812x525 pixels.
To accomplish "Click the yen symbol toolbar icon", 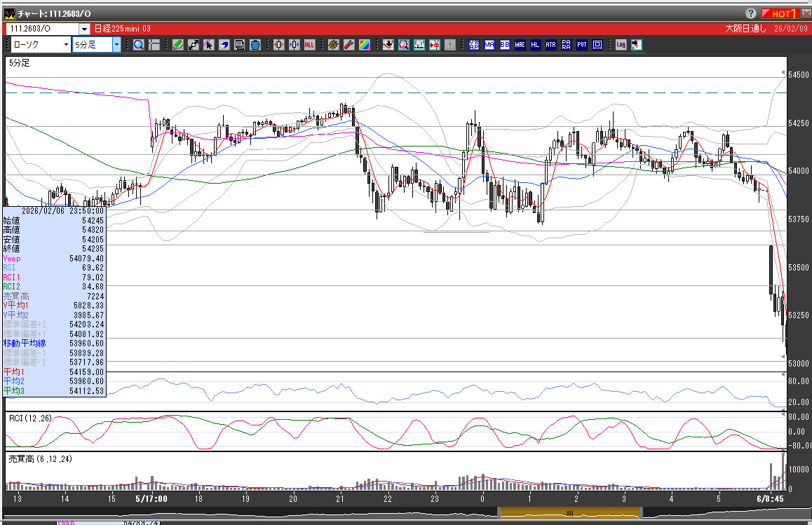I will pos(434,45).
